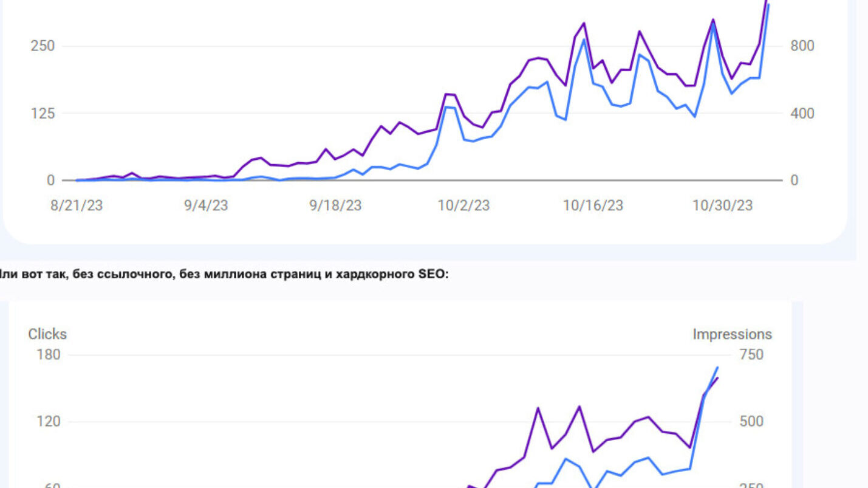Image resolution: width=868 pixels, height=488 pixels.
Task: Click the Impressions axis title in the lower chart
Action: click(732, 334)
